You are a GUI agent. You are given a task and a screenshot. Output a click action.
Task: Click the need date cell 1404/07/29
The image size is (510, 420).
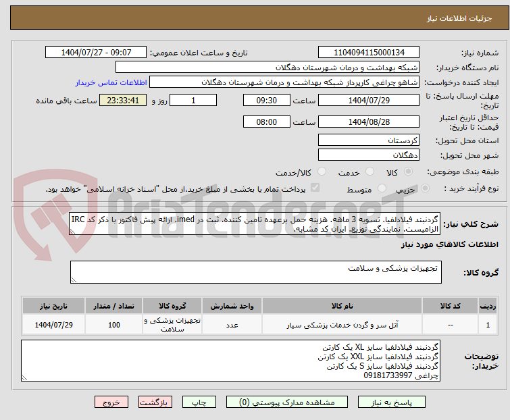[x=53, y=325]
